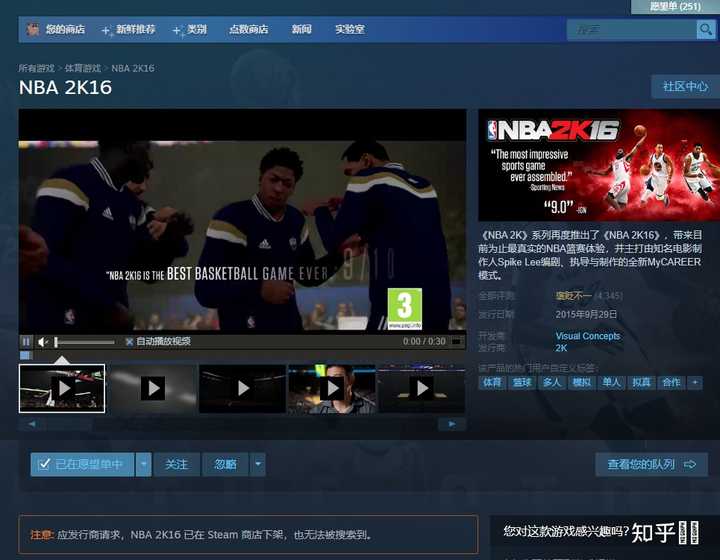Open 褒贬不一 reviews summary link
This screenshot has height=560, width=720.
click(574, 296)
